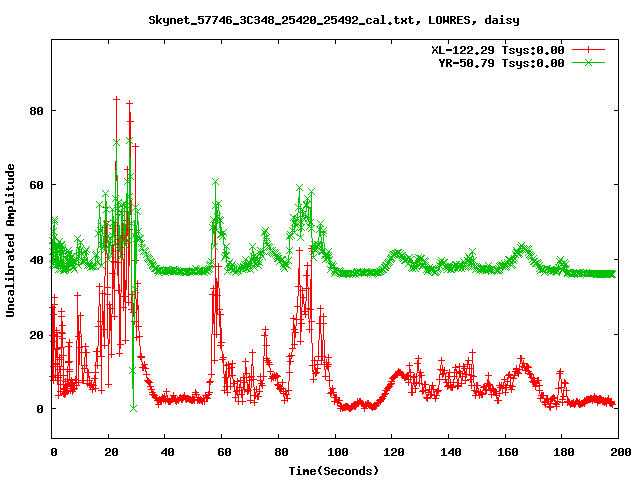
Task: Select the YR-50.79 Tsys:0.00 legend label
Action: 501,63
